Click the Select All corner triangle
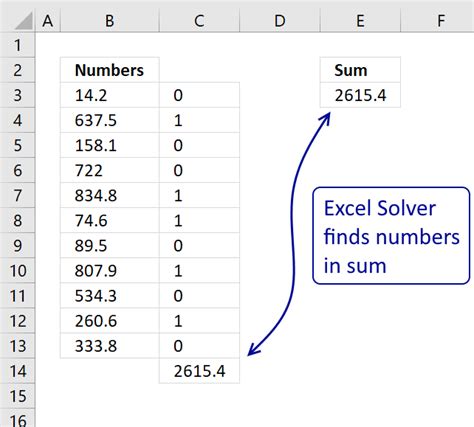This screenshot has width=474, height=427. tap(24, 21)
